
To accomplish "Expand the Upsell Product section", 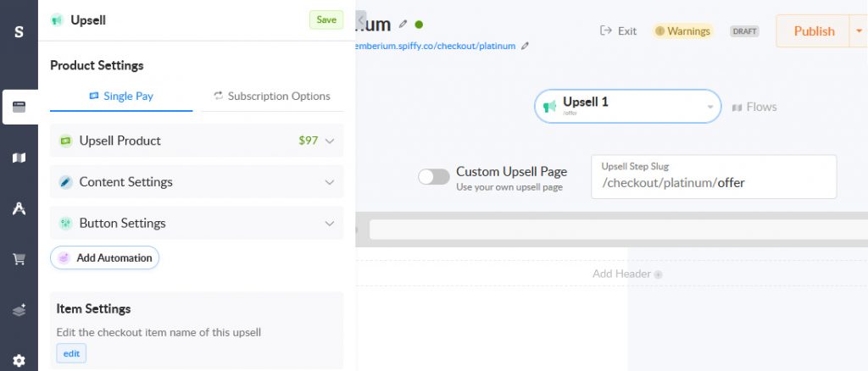I will [x=197, y=141].
